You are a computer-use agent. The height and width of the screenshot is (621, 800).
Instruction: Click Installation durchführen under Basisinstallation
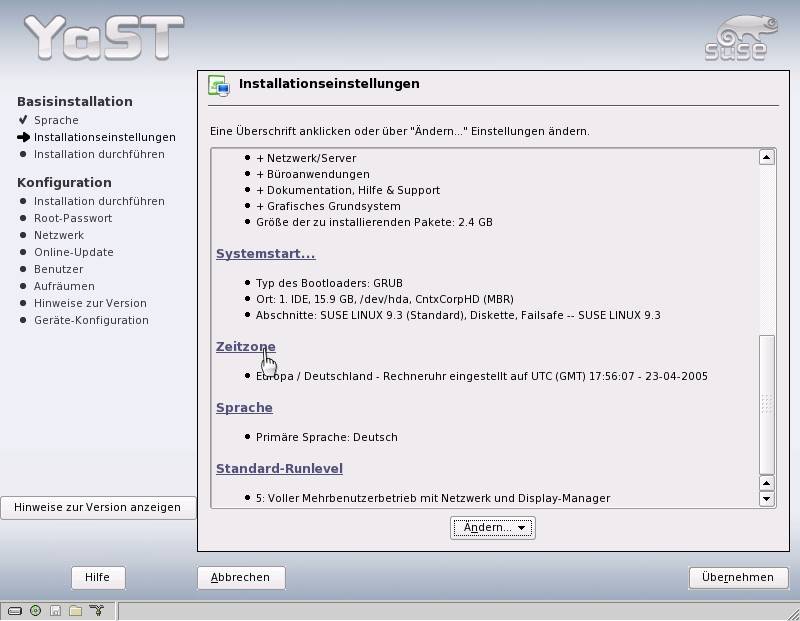point(99,154)
